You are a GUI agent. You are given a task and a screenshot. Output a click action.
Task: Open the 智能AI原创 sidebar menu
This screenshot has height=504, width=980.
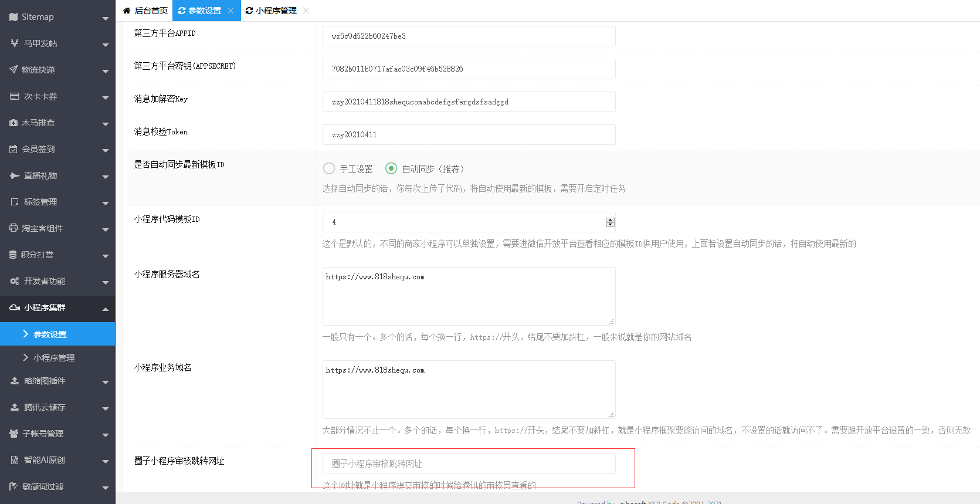[x=57, y=460]
